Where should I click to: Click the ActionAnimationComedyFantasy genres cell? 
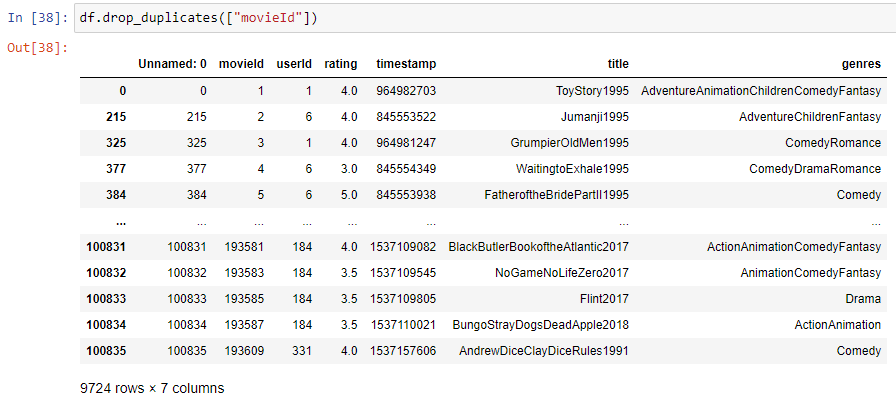794,247
